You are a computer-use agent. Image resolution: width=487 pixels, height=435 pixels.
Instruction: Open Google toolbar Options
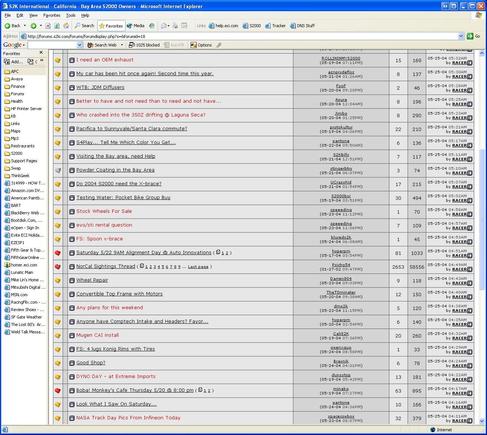201,45
